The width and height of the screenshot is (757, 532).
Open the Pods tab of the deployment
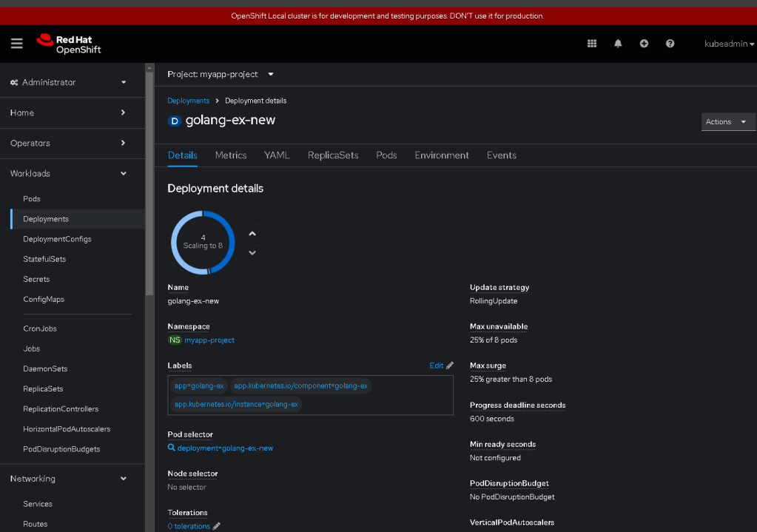(387, 155)
